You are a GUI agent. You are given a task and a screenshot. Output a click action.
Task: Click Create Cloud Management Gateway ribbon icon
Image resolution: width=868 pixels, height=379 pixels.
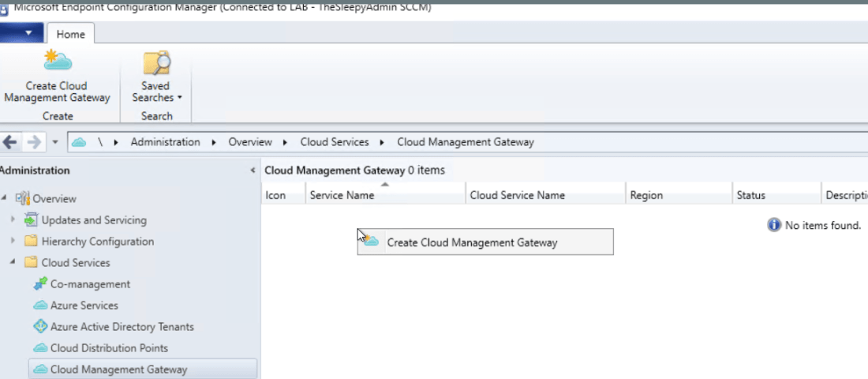[x=57, y=62]
